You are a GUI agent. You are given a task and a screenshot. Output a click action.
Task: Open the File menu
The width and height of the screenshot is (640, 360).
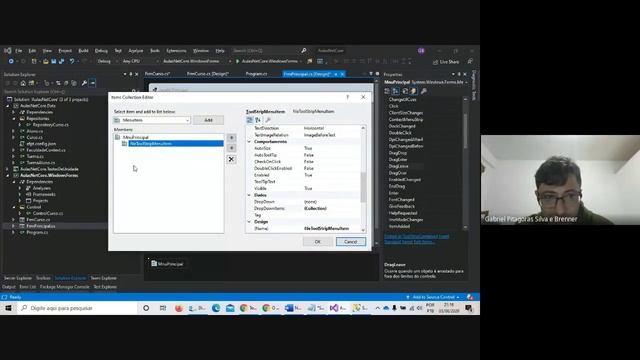pos(19,51)
